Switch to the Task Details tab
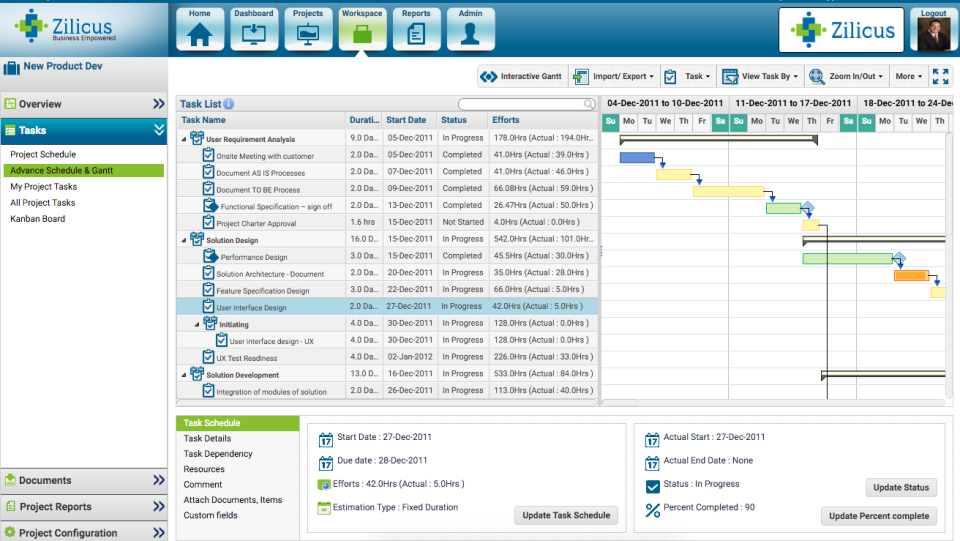Viewport: 960px width, 541px height. 207,438
